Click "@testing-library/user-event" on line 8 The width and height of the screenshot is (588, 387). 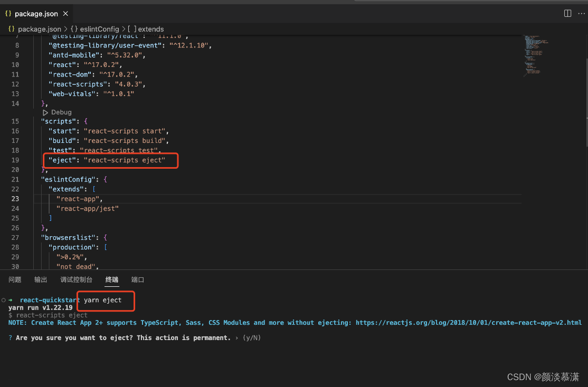click(x=105, y=45)
